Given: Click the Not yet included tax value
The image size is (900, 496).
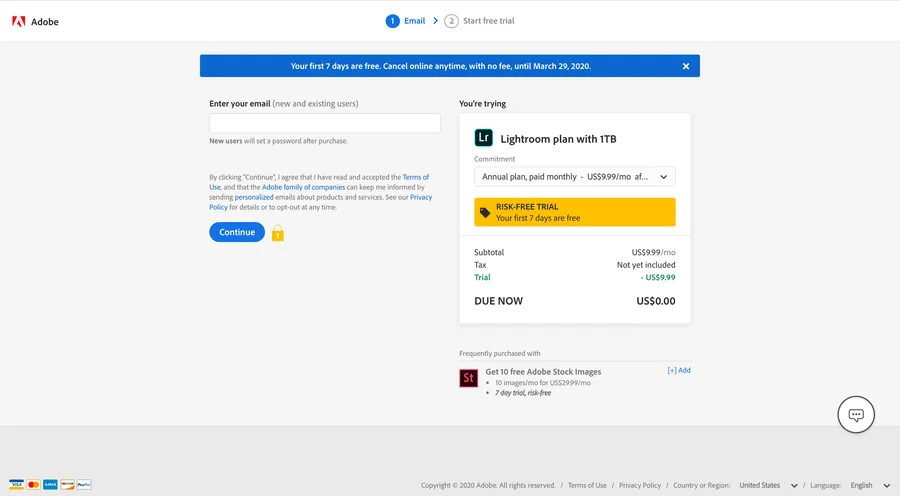Looking at the screenshot, I should tap(646, 265).
